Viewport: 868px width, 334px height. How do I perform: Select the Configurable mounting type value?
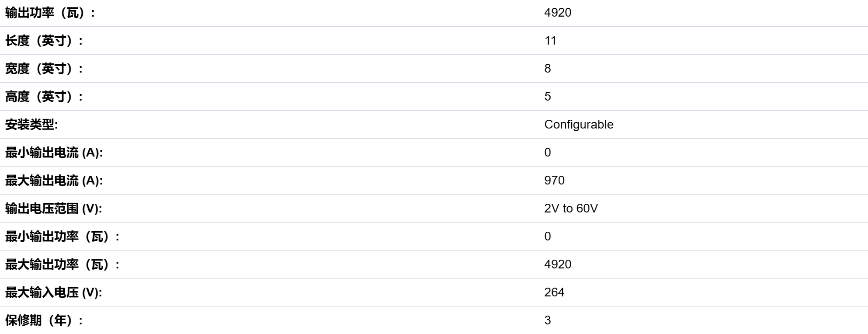point(579,125)
